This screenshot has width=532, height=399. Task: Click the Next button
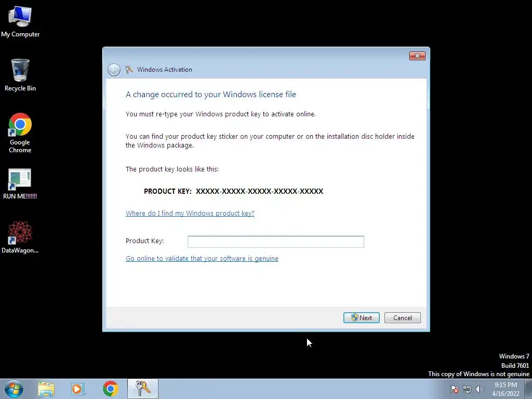pos(362,317)
